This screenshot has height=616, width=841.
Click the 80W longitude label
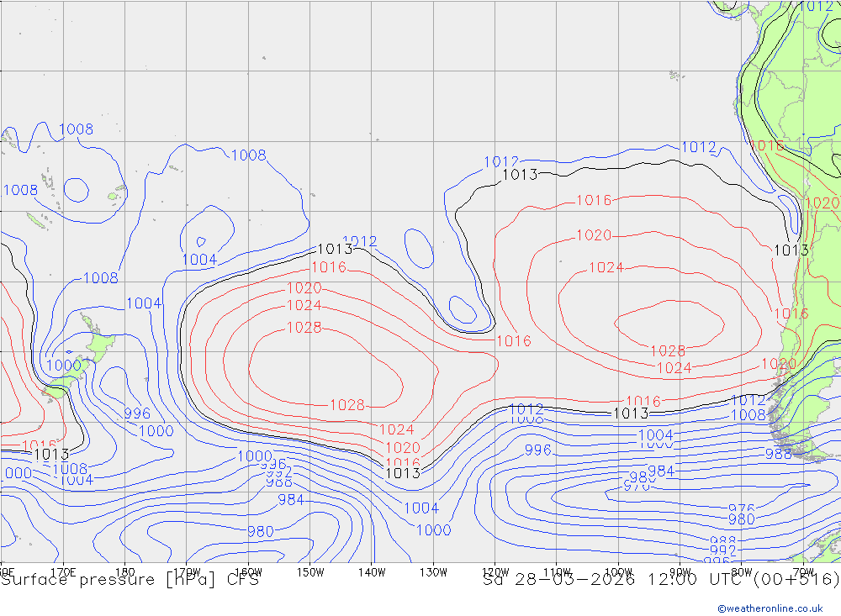tap(742, 572)
